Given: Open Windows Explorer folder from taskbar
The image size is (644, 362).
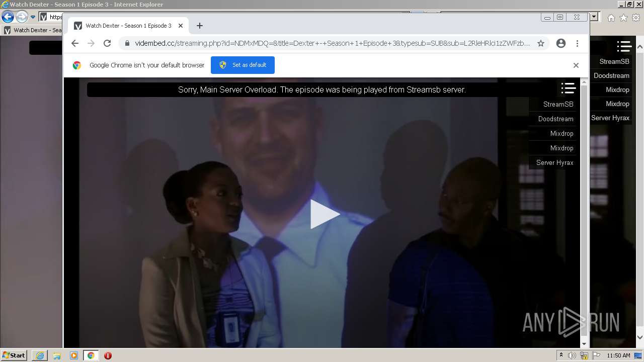Looking at the screenshot, I should click(x=57, y=355).
